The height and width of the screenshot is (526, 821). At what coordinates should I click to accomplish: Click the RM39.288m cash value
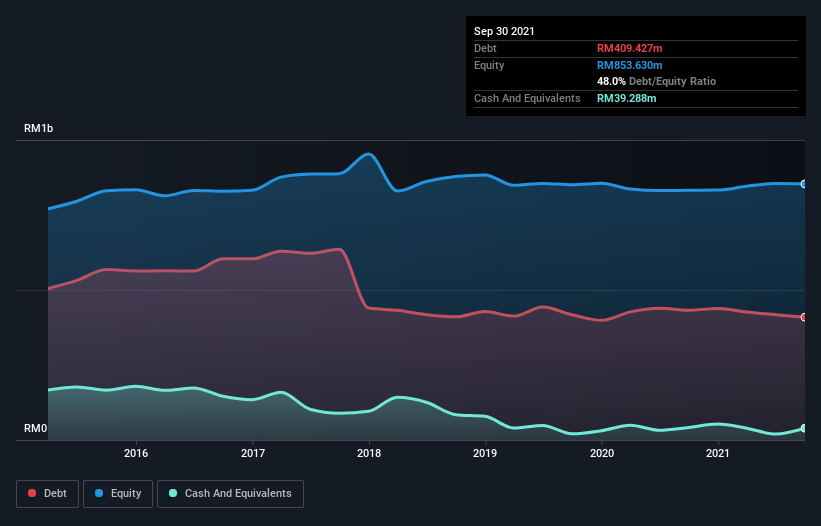click(626, 98)
